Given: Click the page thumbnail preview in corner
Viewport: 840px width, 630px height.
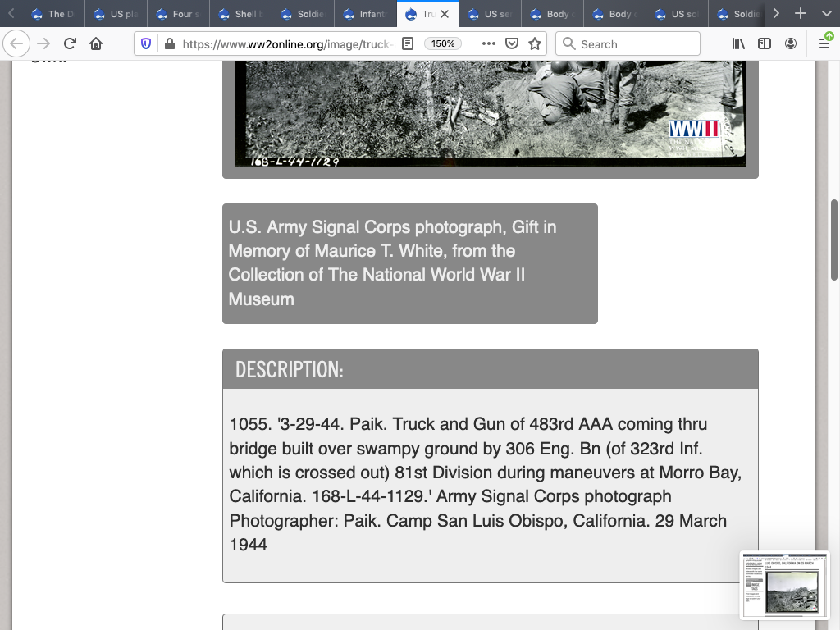Looking at the screenshot, I should point(784,586).
